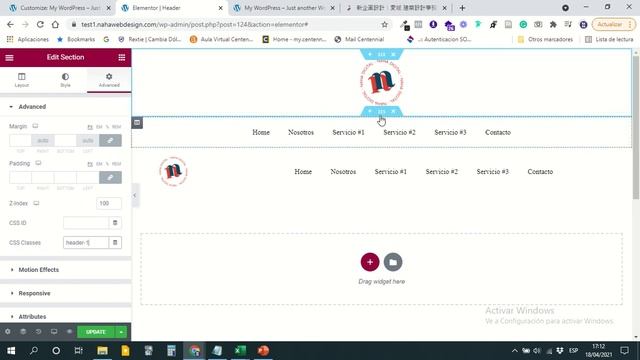The width and height of the screenshot is (640, 360).
Task: Open the Navigator layers panel
Action: (x=23, y=332)
